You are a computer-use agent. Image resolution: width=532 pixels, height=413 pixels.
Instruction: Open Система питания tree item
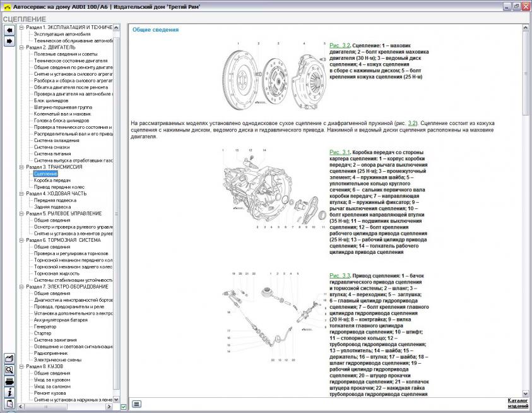[x=52, y=154]
